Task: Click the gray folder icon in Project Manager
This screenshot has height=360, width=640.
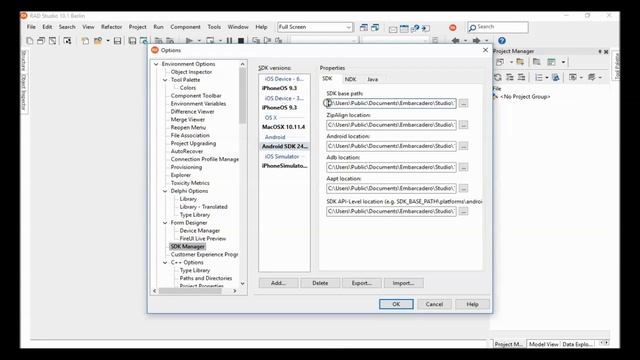Action: pyautogui.click(x=537, y=62)
